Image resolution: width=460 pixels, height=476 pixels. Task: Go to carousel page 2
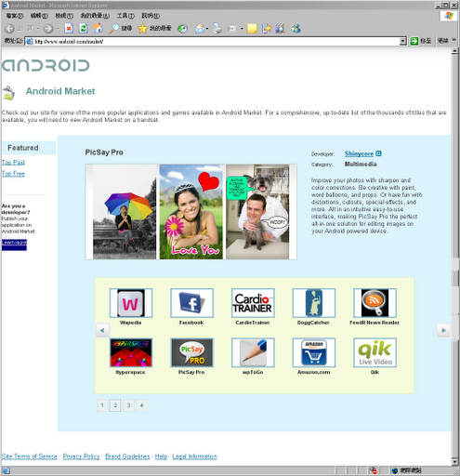coord(115,405)
